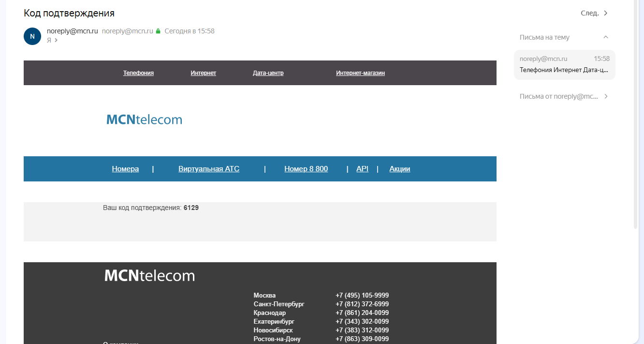Click the Novosibirsk phone +7 (383) 312-0099
The width and height of the screenshot is (644, 344).
[362, 330]
